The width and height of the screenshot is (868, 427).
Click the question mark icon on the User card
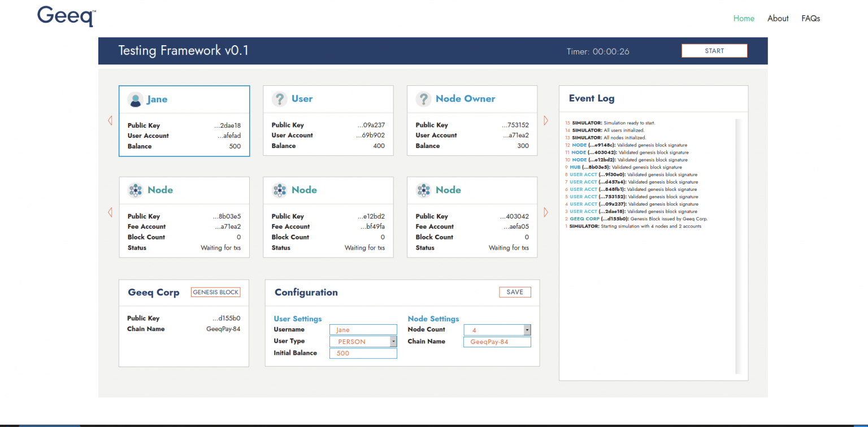point(279,99)
